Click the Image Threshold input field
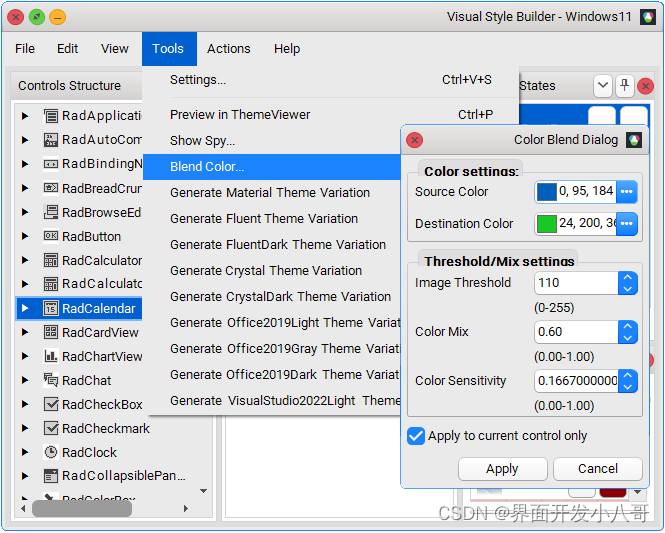 (576, 283)
